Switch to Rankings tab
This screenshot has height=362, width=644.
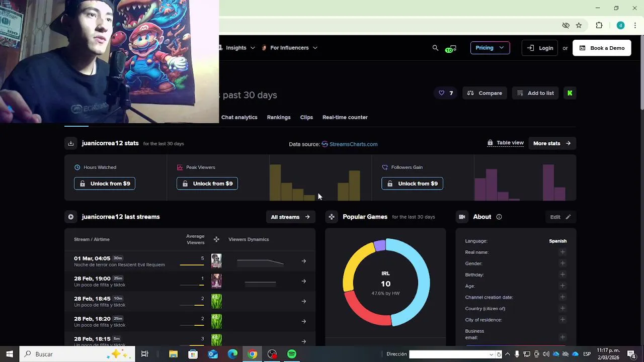279,117
